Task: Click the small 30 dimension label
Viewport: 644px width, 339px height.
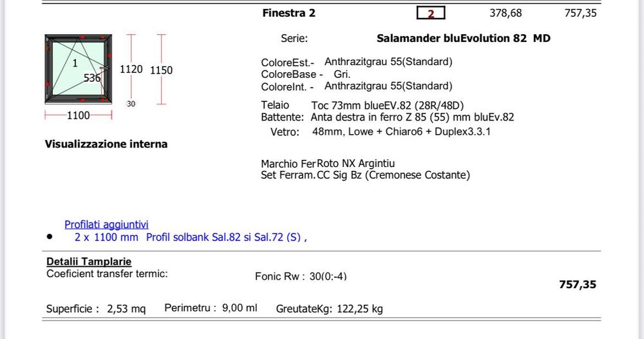Action: (131, 104)
